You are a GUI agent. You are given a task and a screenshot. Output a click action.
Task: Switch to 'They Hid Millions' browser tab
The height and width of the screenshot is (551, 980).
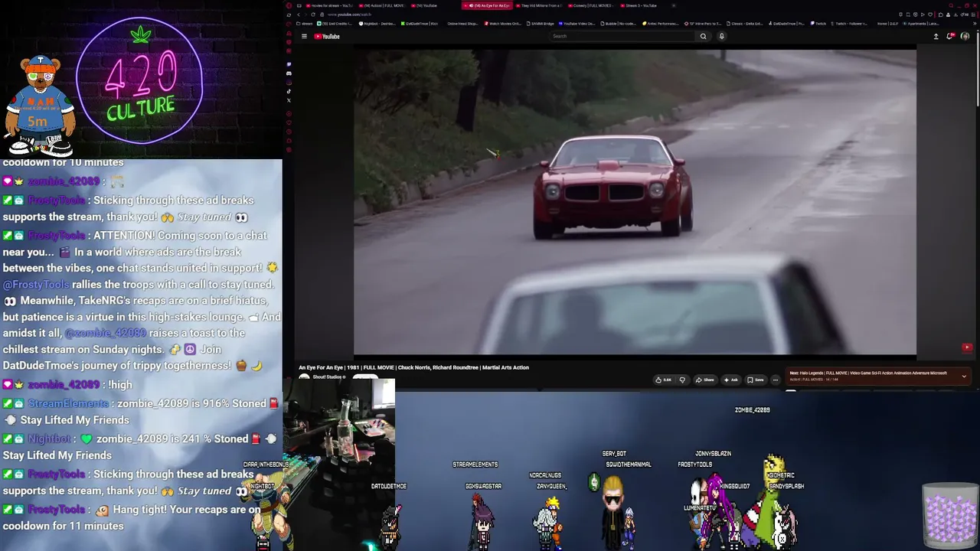[539, 5]
